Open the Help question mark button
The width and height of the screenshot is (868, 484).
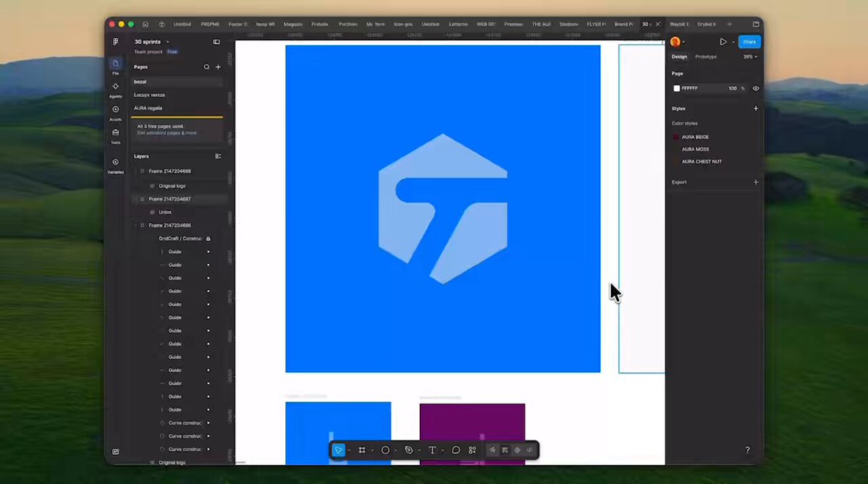click(x=747, y=450)
